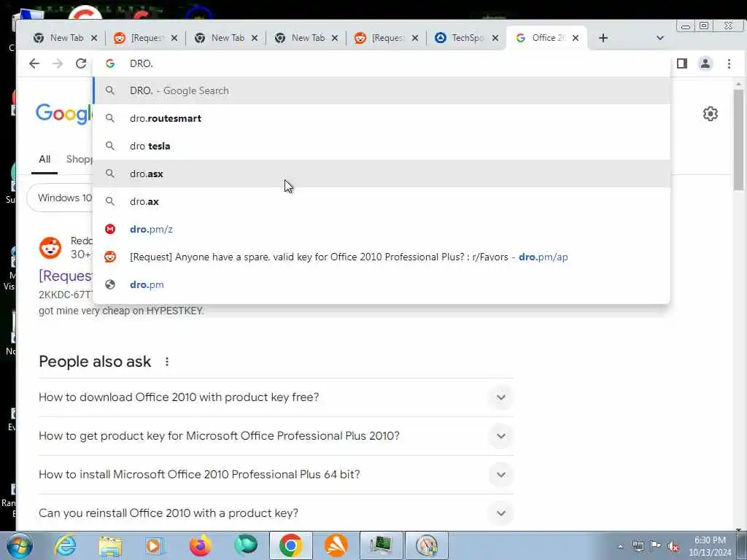Select the dro.asx suggestion
The width and height of the screenshot is (747, 560).
point(382,174)
